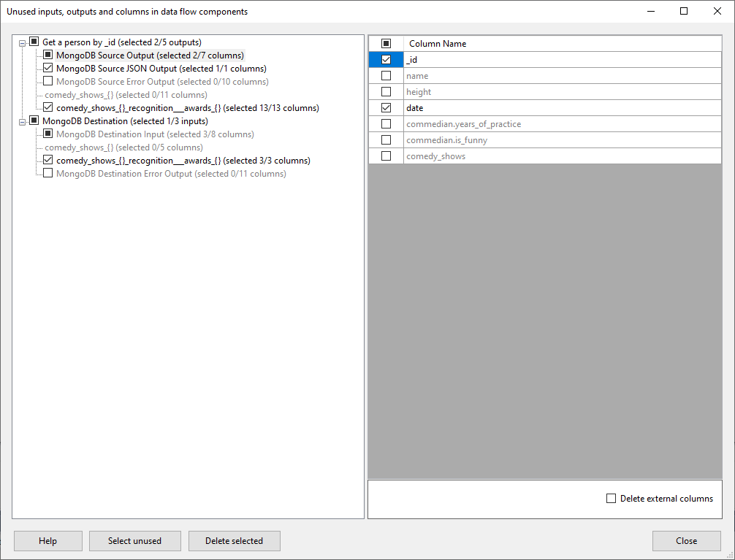
Task: Check comedy_shows column checkbox
Action: click(386, 156)
